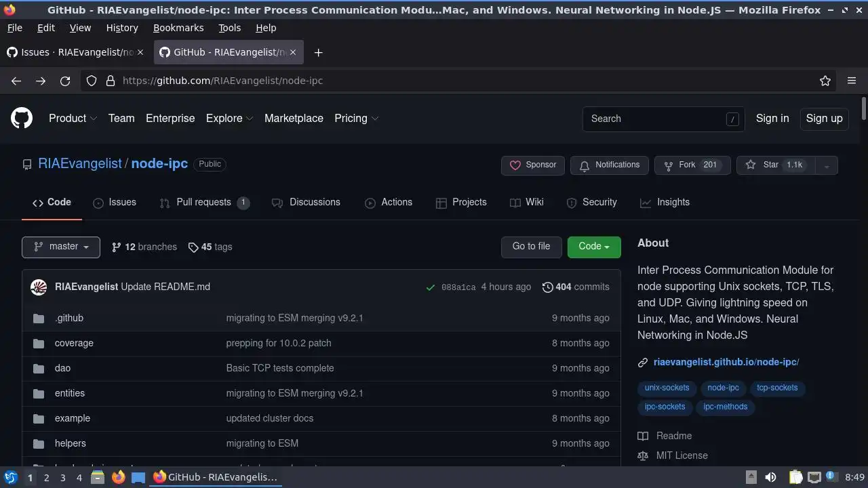
Task: Click the unix-sockets topic tag
Action: (667, 388)
